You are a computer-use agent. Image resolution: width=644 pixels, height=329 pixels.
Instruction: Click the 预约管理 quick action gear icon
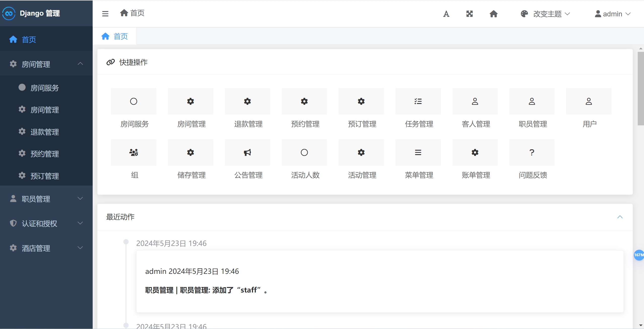[304, 101]
